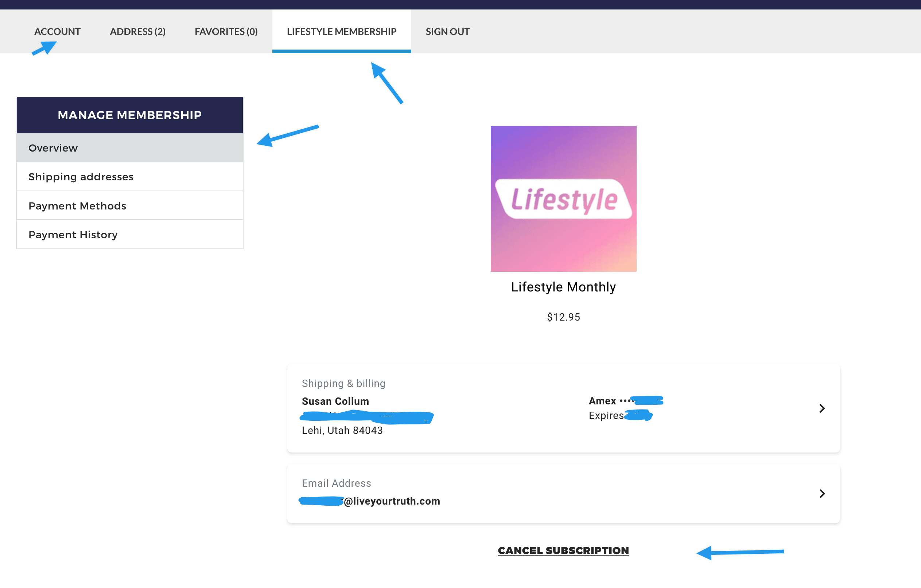
Task: Select Overview in Manage Membership menu
Action: tap(130, 148)
